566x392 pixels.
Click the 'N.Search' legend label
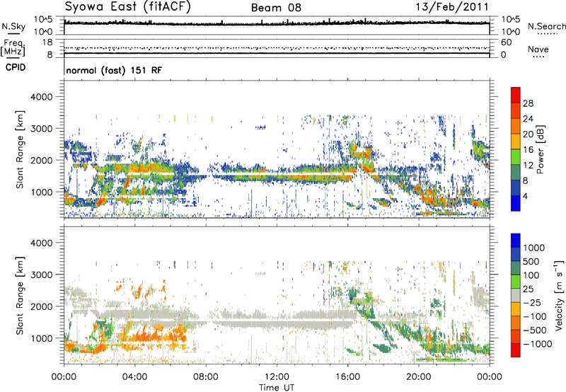tap(546, 26)
